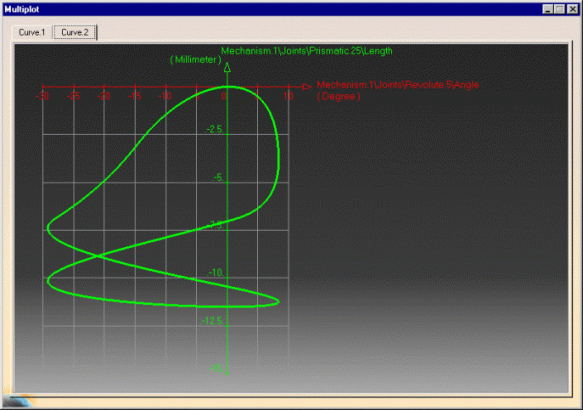Screen dimensions: 583x410
Task: Click the -5 vertical axis tick label
Action: [x=218, y=178]
